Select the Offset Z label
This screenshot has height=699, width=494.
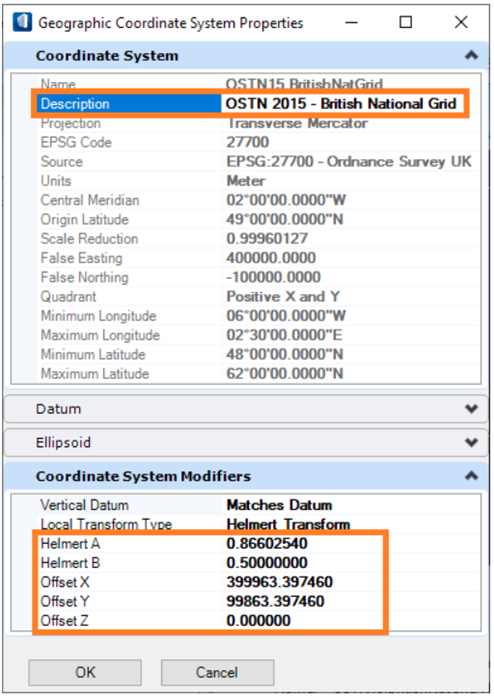click(64, 621)
